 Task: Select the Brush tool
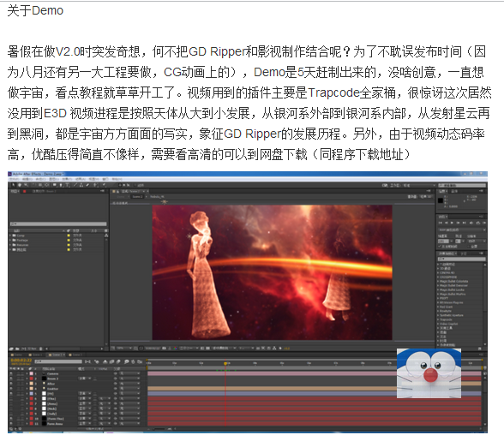(x=75, y=185)
